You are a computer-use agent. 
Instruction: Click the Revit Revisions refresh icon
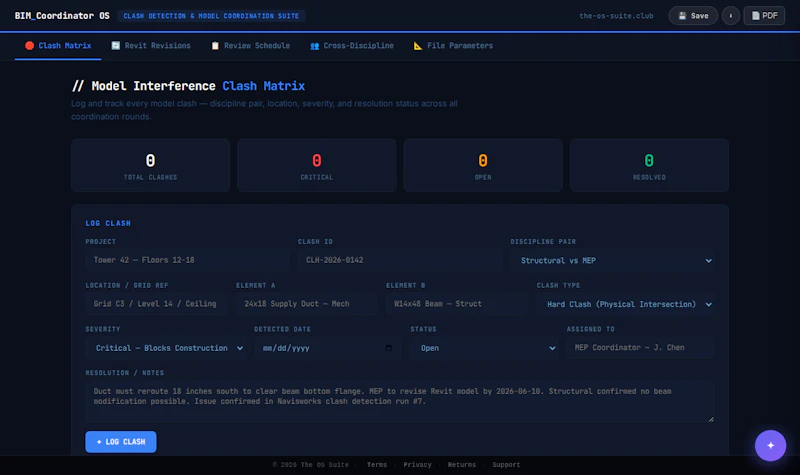(116, 45)
